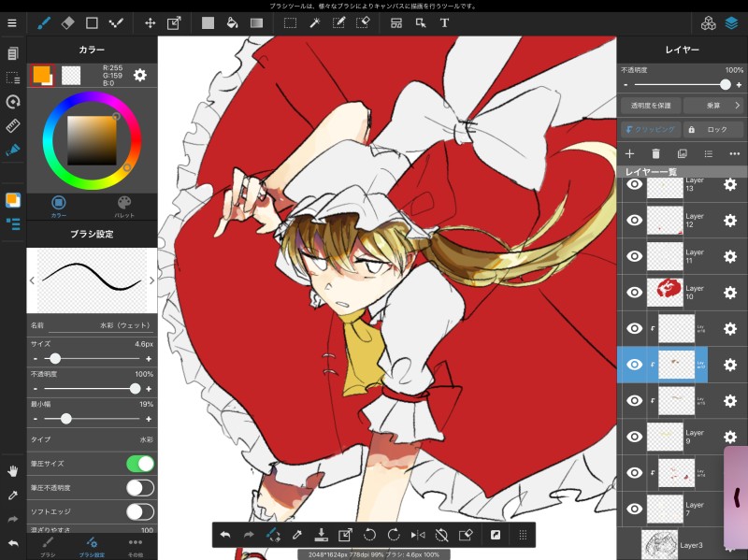Hide Layer 13 via eye icon
This screenshot has height=560, width=748.
click(634, 184)
